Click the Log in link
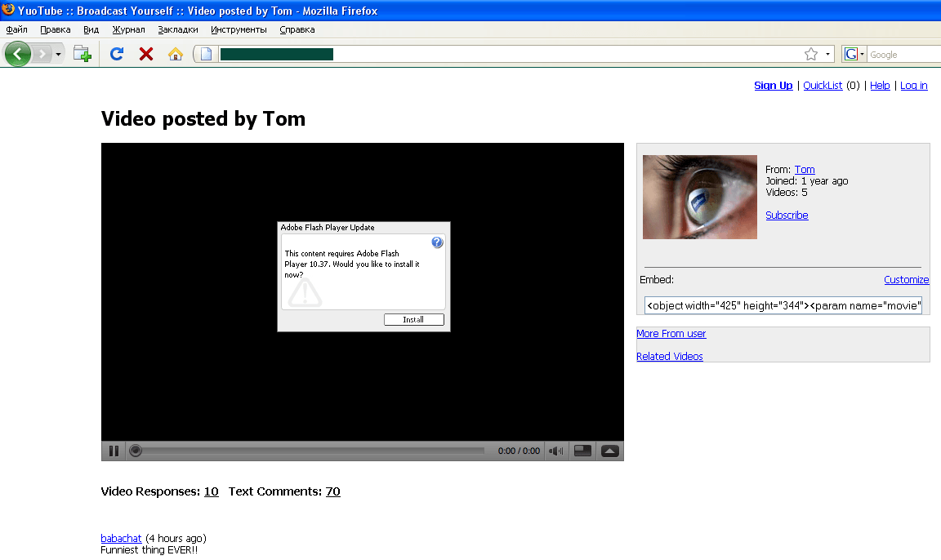The image size is (941, 560). (913, 85)
